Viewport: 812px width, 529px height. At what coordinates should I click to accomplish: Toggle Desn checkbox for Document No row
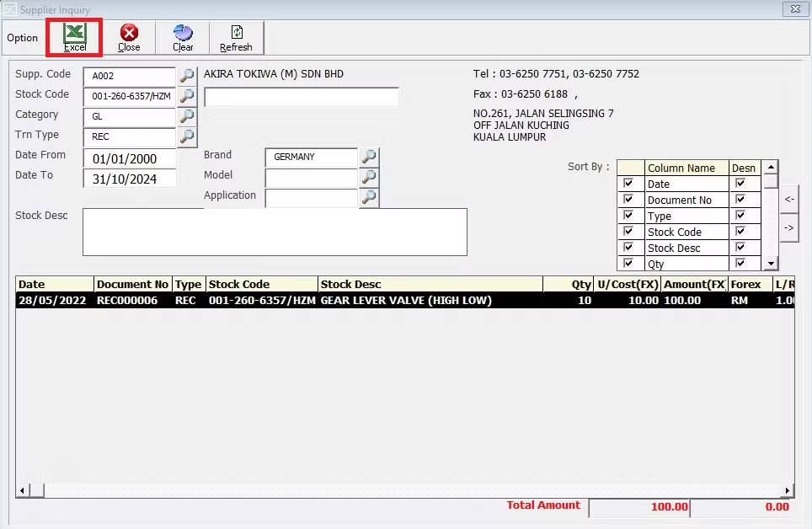tap(740, 200)
